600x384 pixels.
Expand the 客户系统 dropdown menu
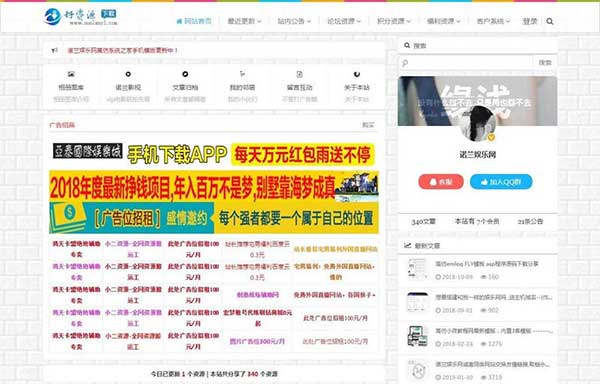coord(493,21)
